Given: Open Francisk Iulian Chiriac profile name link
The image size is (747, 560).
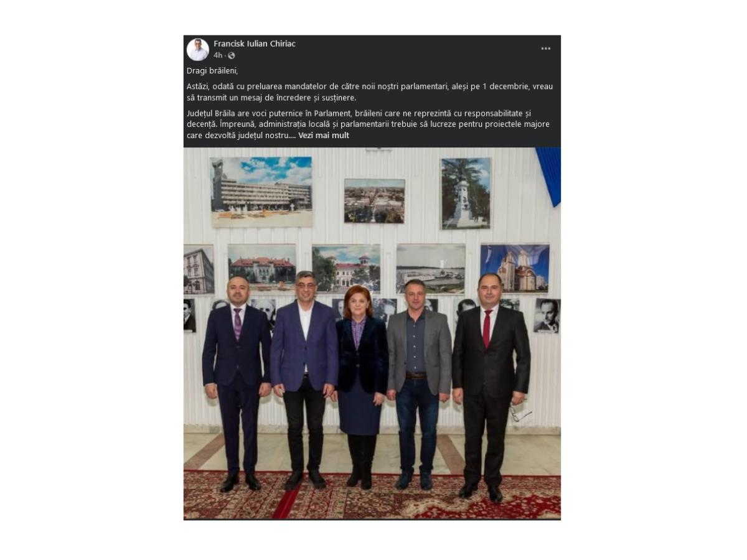Looking at the screenshot, I should (255, 44).
